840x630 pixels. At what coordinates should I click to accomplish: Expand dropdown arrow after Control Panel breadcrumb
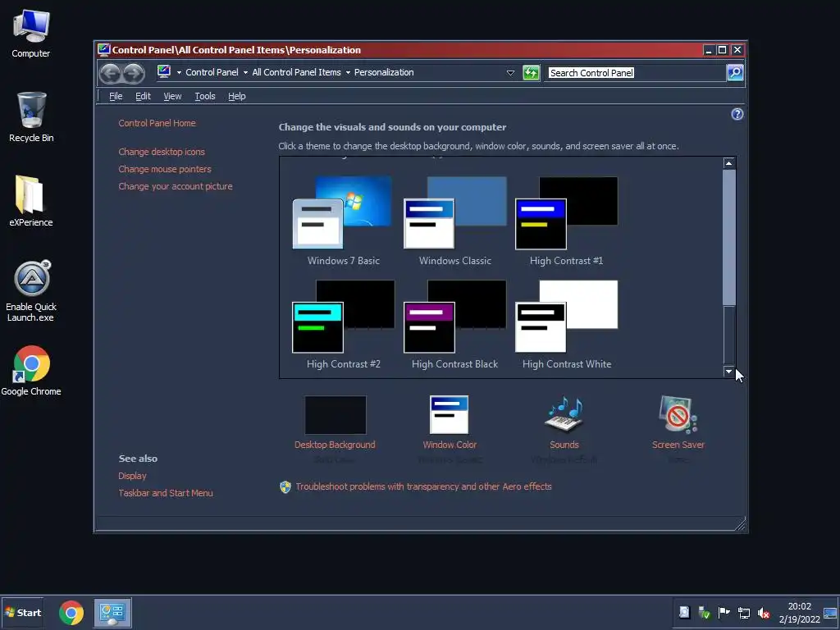[x=245, y=72]
